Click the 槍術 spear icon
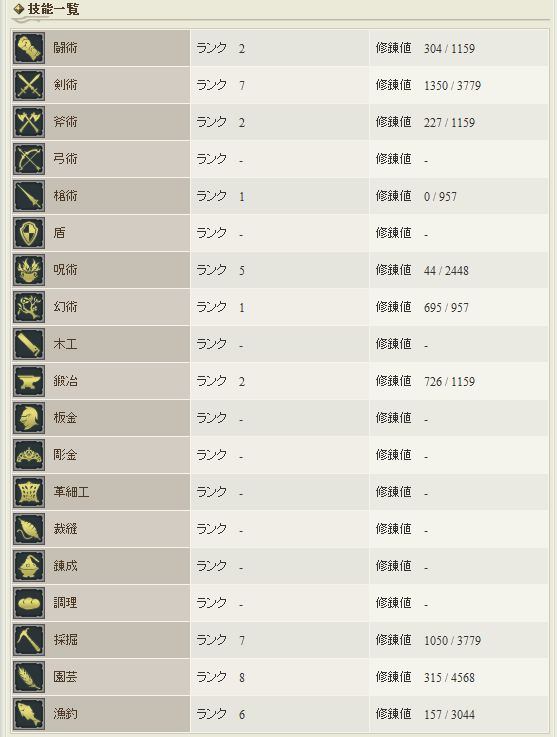Screen dimensions: 557x737 pyautogui.click(x=29, y=196)
